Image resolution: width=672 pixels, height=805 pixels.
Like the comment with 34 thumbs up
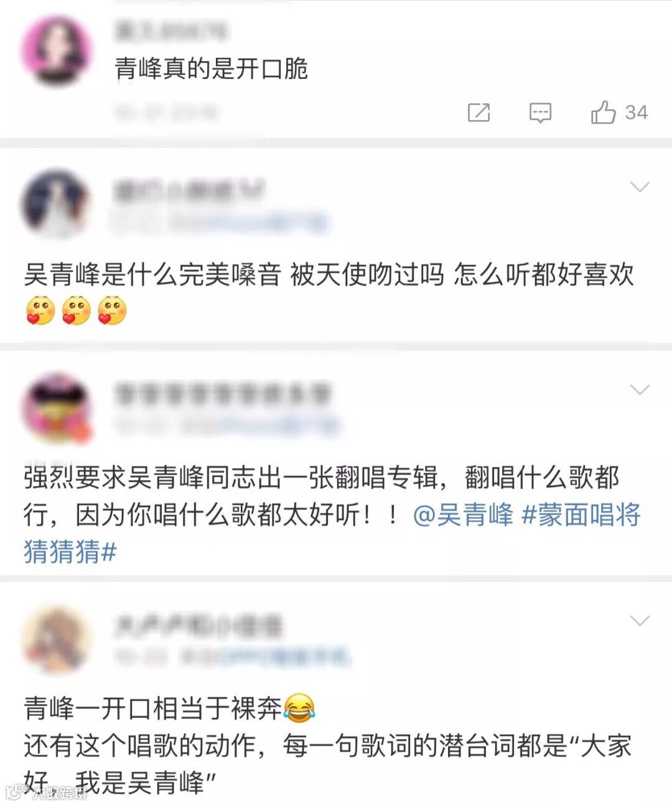click(x=603, y=112)
